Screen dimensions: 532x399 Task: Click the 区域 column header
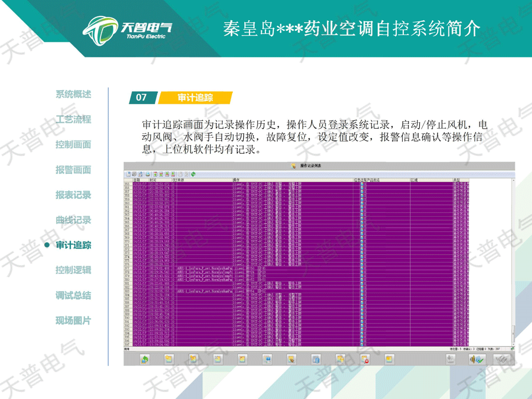(x=431, y=180)
